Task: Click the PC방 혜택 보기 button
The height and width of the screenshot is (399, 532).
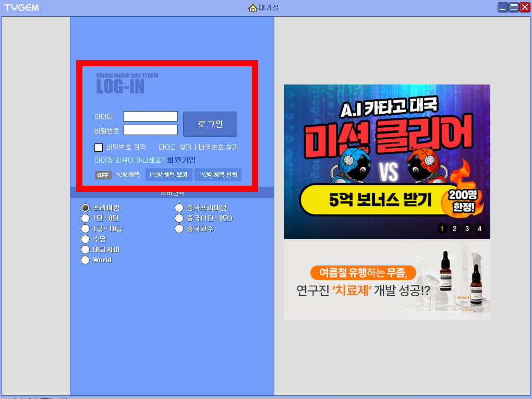Action: click(x=168, y=174)
